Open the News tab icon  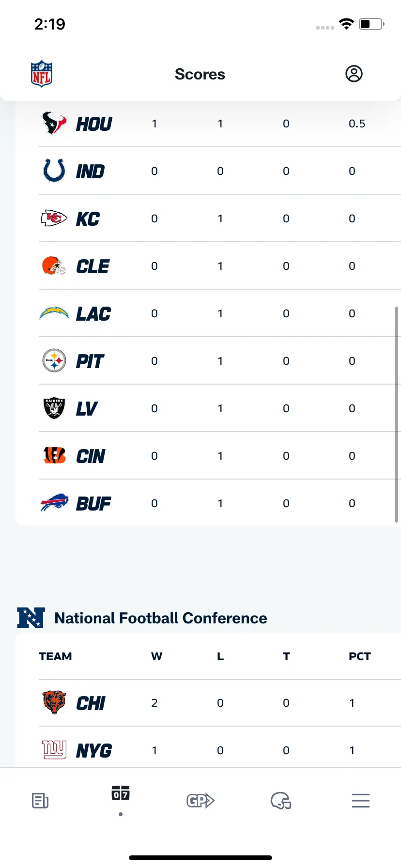tap(40, 801)
